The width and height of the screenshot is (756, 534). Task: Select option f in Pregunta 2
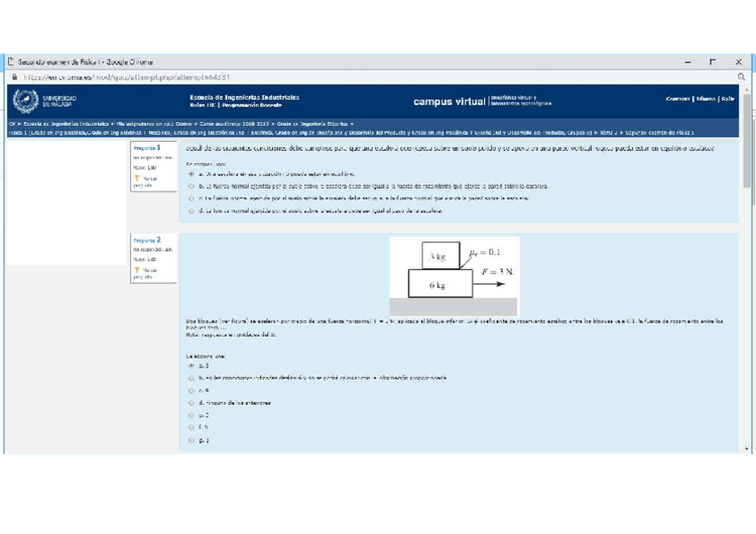tap(192, 428)
